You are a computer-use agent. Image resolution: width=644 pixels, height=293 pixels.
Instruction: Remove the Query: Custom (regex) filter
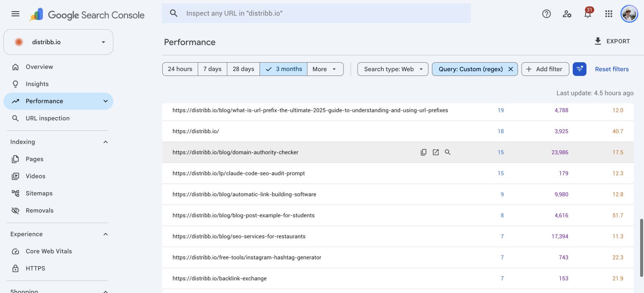click(510, 69)
